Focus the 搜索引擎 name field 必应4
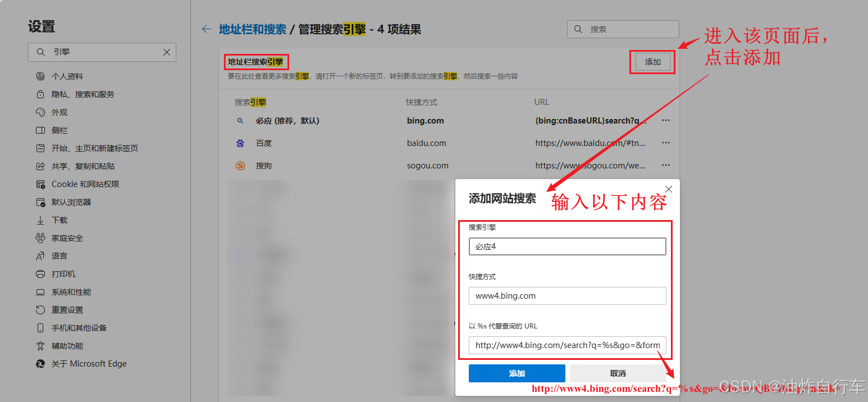 pos(568,246)
